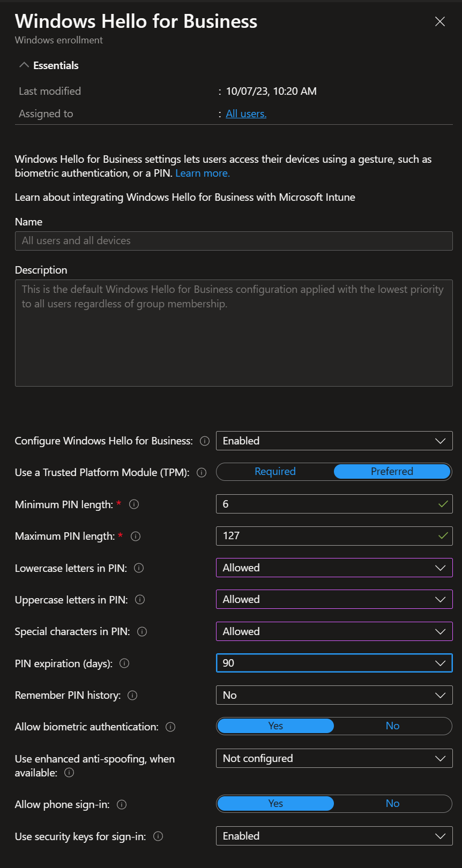Select No for Allow phone sign-in
The width and height of the screenshot is (462, 868).
(392, 804)
